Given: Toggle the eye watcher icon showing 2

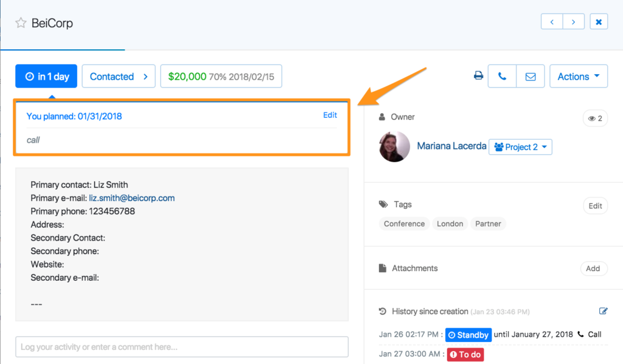Looking at the screenshot, I should pyautogui.click(x=594, y=118).
